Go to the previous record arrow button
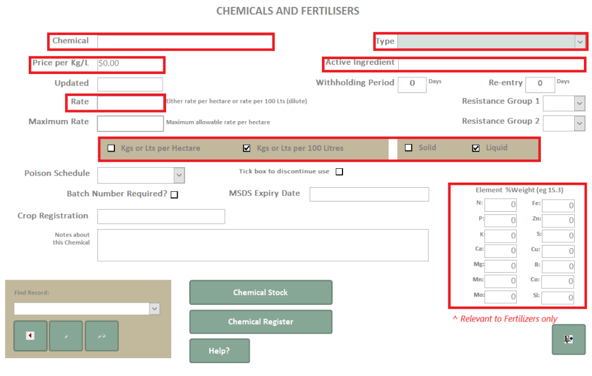The image size is (592, 376). click(x=30, y=336)
